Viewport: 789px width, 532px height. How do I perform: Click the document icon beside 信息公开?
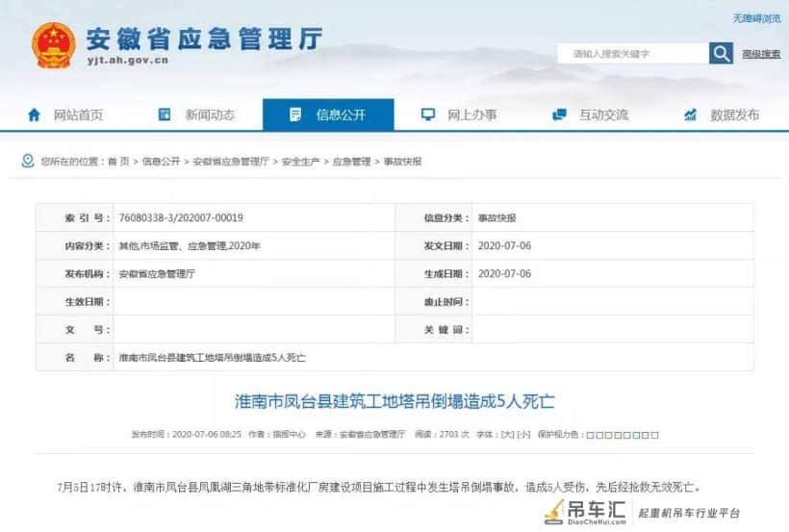[295, 114]
